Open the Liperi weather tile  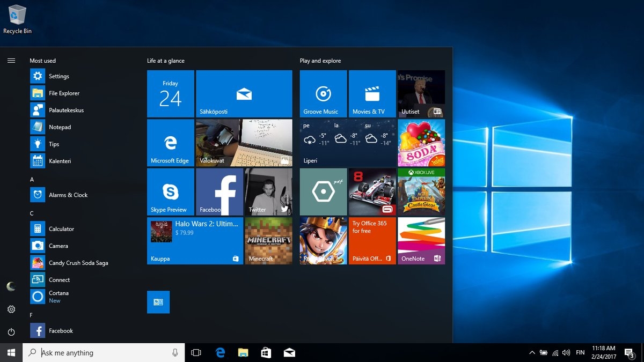point(348,143)
